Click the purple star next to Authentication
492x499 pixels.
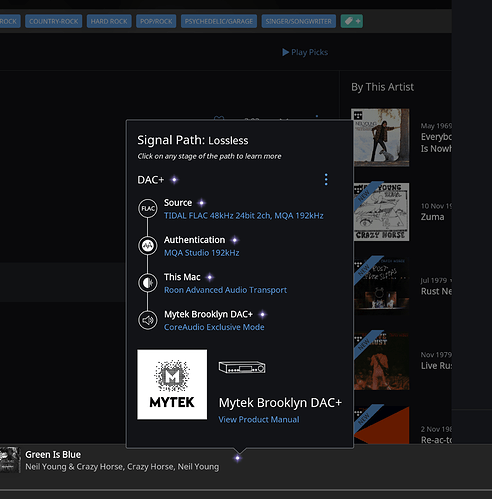(x=235, y=240)
